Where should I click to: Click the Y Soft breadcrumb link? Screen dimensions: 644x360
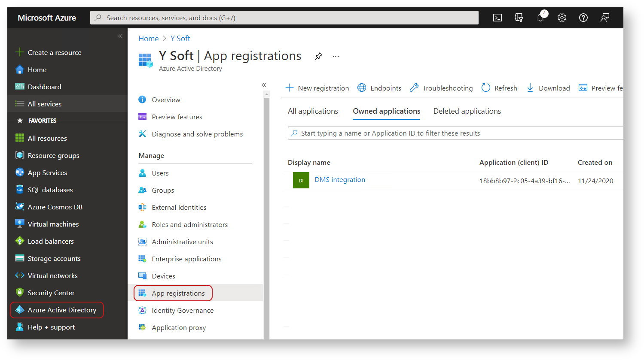[180, 39]
